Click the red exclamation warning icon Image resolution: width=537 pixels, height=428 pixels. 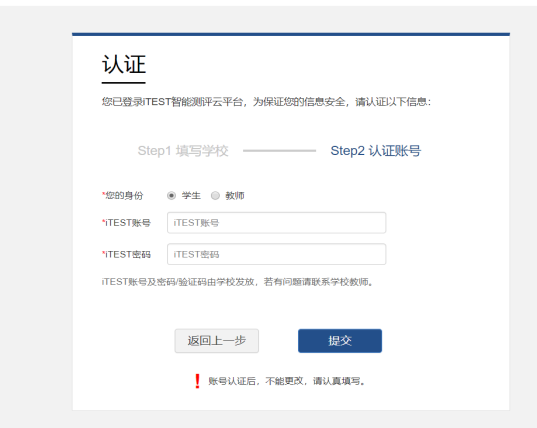[197, 381]
